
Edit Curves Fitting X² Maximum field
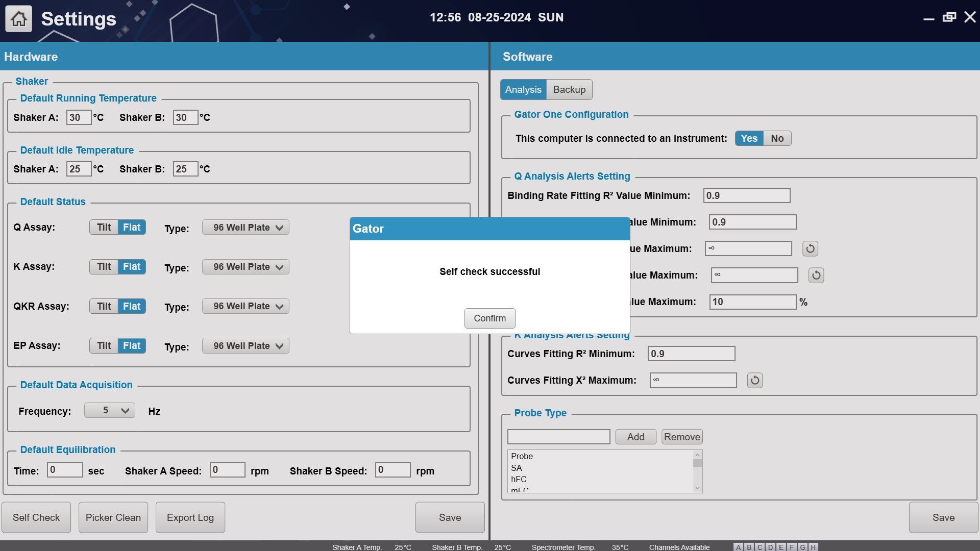pos(693,380)
